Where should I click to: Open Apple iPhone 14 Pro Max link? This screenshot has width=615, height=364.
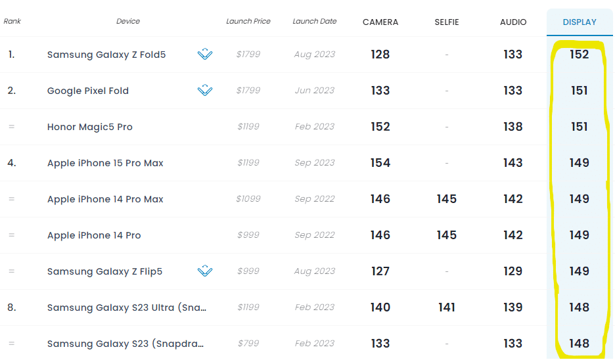tap(105, 199)
